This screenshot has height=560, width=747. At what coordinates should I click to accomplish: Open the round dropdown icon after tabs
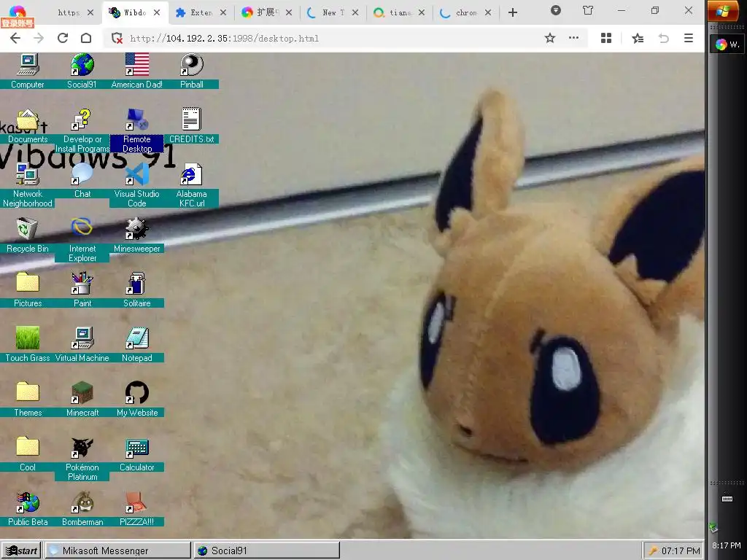[x=555, y=10]
